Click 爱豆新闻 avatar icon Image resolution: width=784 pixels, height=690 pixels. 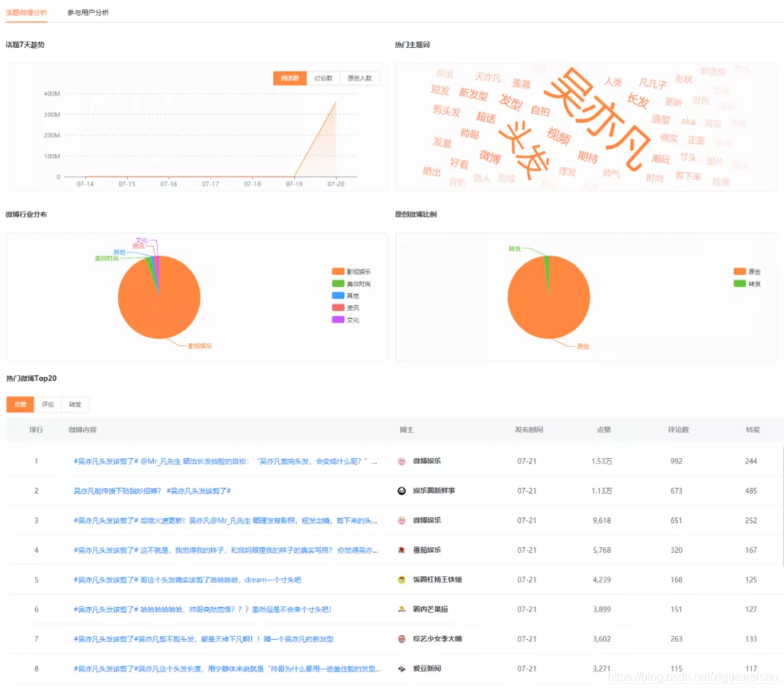[401, 668]
